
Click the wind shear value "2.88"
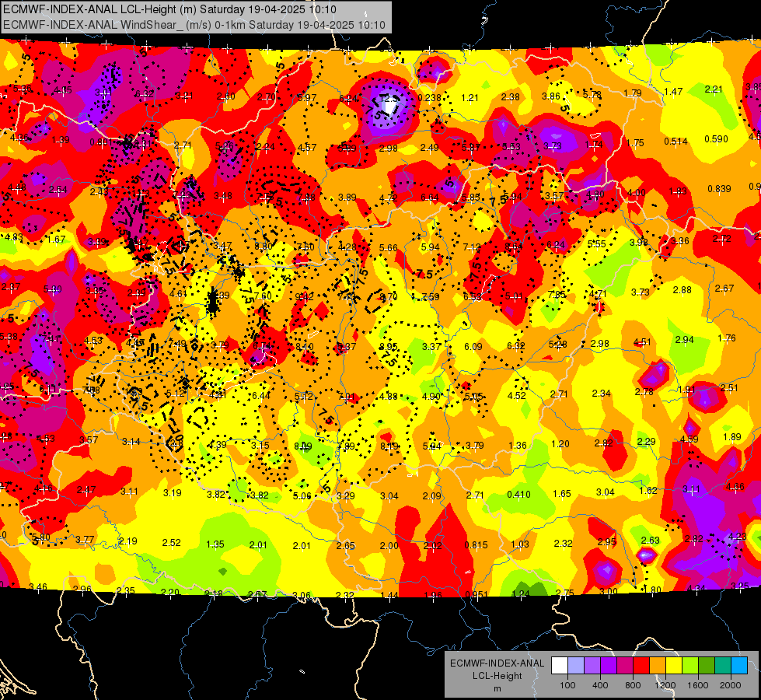[x=682, y=290]
